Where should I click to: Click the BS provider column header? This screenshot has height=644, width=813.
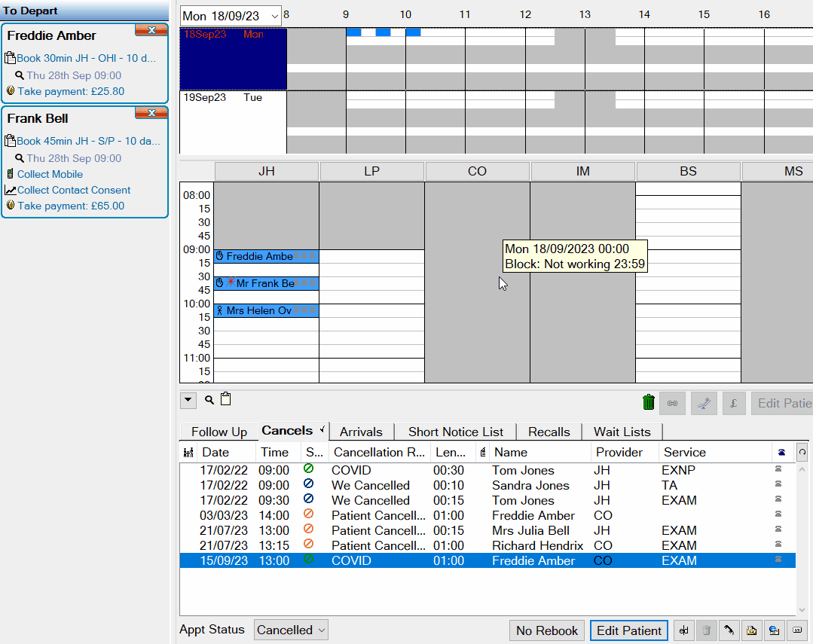pyautogui.click(x=688, y=171)
